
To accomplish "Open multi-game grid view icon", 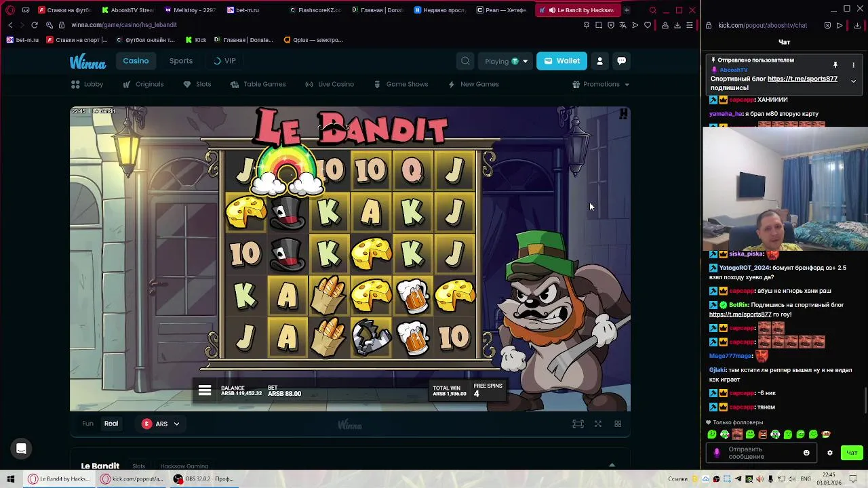I will coord(618,424).
